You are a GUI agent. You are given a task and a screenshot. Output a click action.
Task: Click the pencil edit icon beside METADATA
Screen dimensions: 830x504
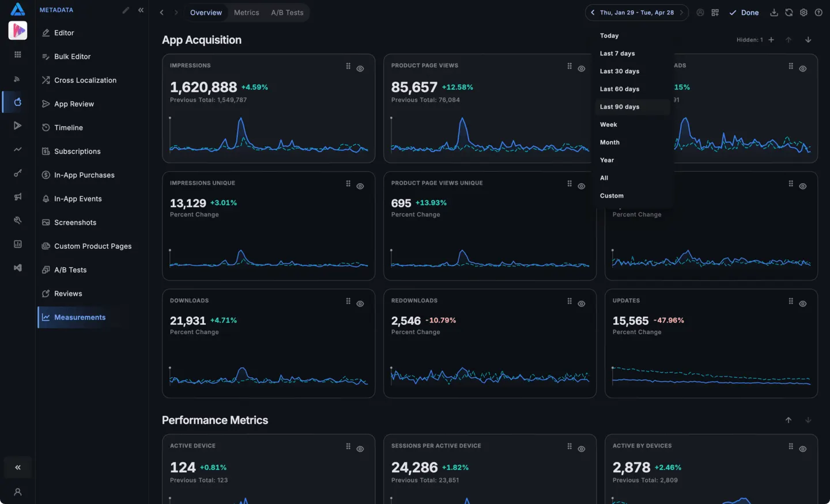[126, 10]
